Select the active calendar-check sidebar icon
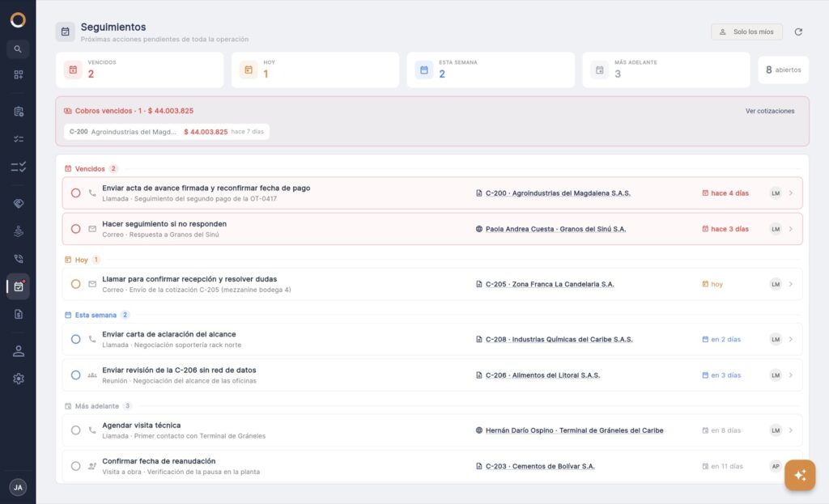Viewport: 829px width, 504px height. point(18,286)
